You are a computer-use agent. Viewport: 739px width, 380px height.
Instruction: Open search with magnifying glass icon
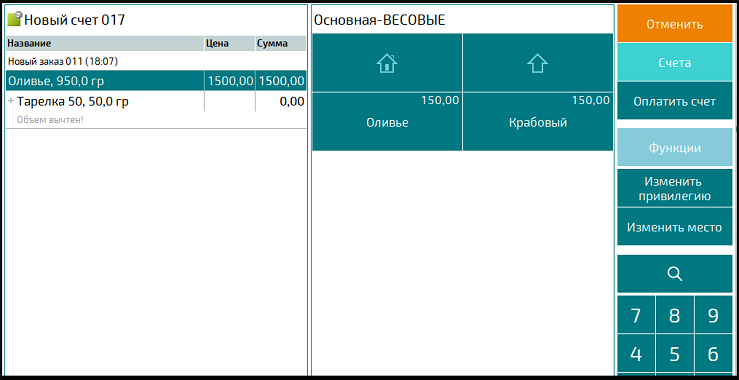[x=675, y=274]
